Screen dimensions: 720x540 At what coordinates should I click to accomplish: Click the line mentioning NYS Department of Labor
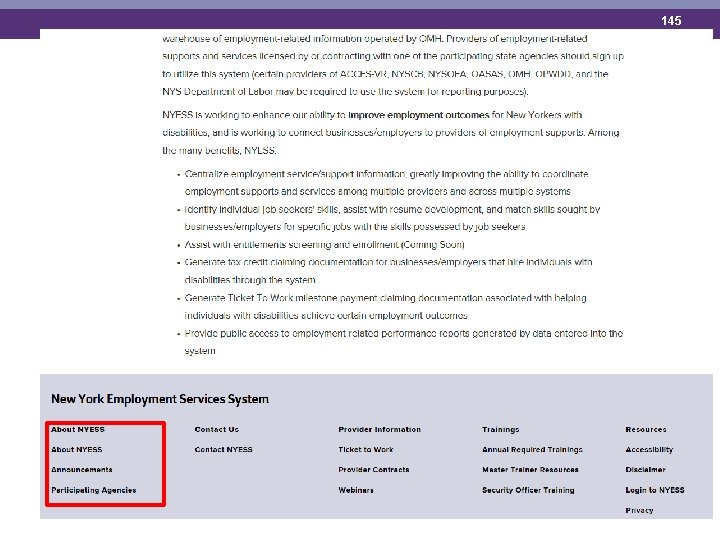pos(345,91)
